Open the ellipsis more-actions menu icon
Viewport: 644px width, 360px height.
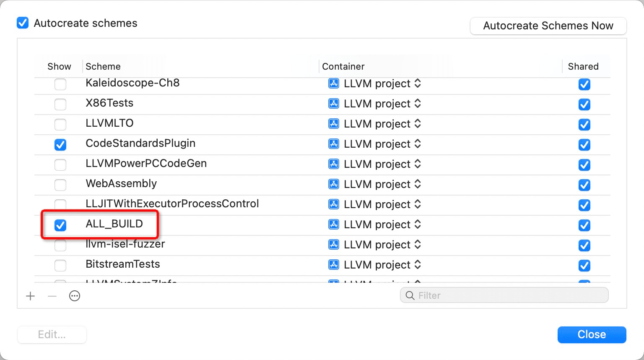(x=75, y=296)
